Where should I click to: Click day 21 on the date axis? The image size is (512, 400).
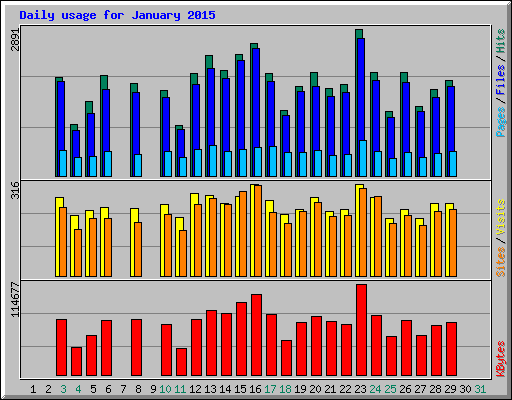point(330,389)
